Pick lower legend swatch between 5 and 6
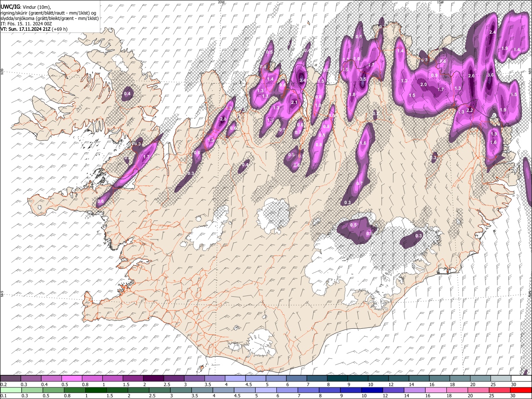Image resolution: width=532 pixels, height=399 pixels. tap(266, 390)
